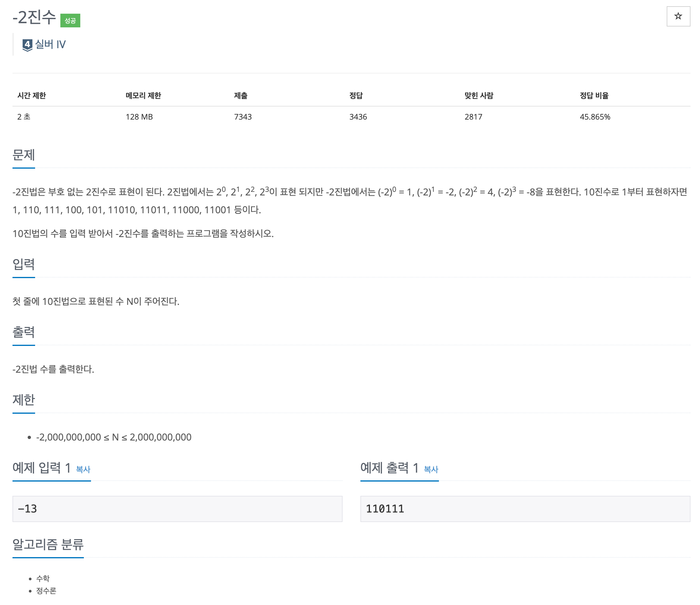Click the star favorite icon
The width and height of the screenshot is (700, 605).
(x=678, y=16)
